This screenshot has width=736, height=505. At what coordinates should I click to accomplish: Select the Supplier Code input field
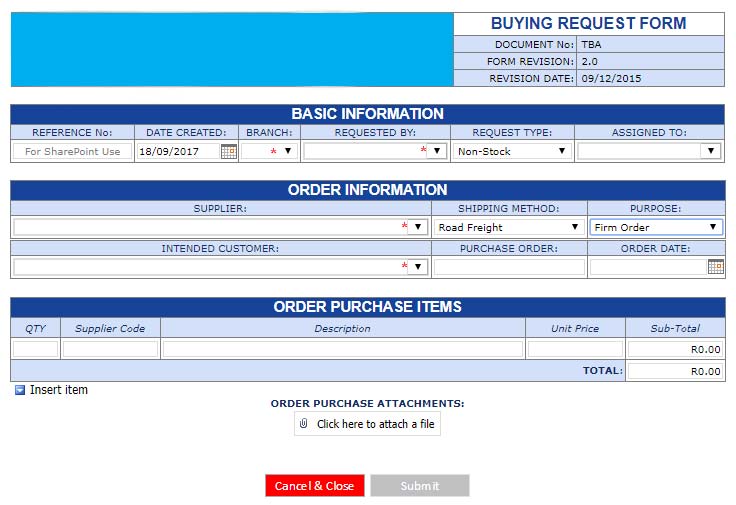click(110, 349)
